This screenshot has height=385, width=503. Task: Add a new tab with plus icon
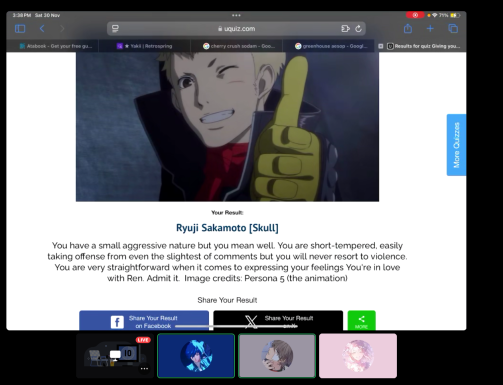[430, 29]
